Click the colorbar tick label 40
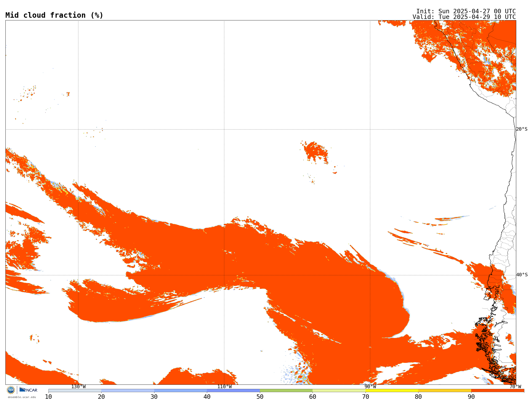The image size is (532, 400). [207, 397]
